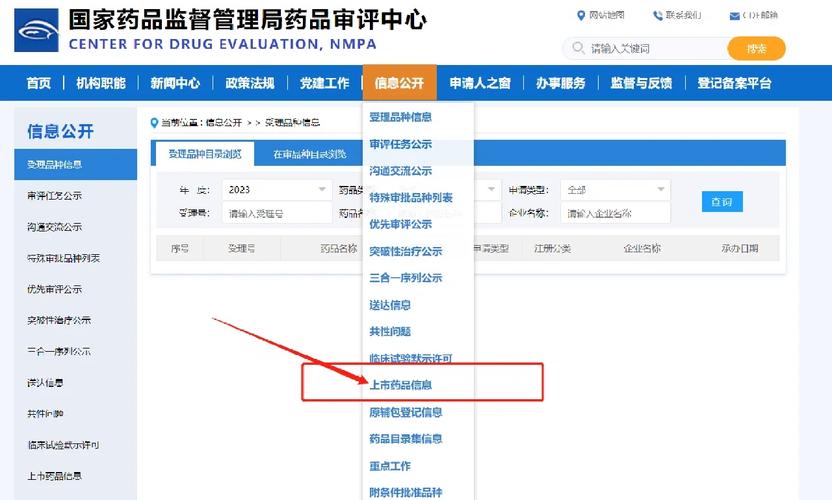The width and height of the screenshot is (832, 500).
Task: Select 共性问题 in the dropdown menu
Action: (390, 332)
